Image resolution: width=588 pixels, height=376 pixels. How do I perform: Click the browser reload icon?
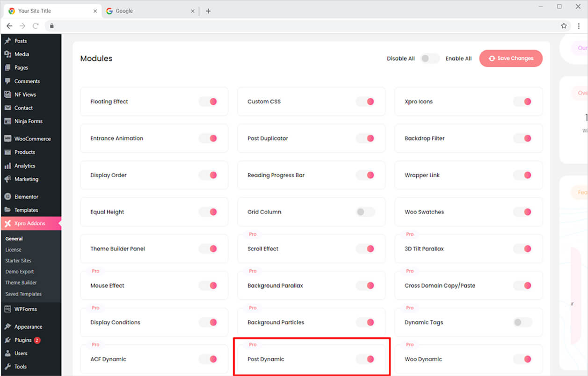(36, 26)
